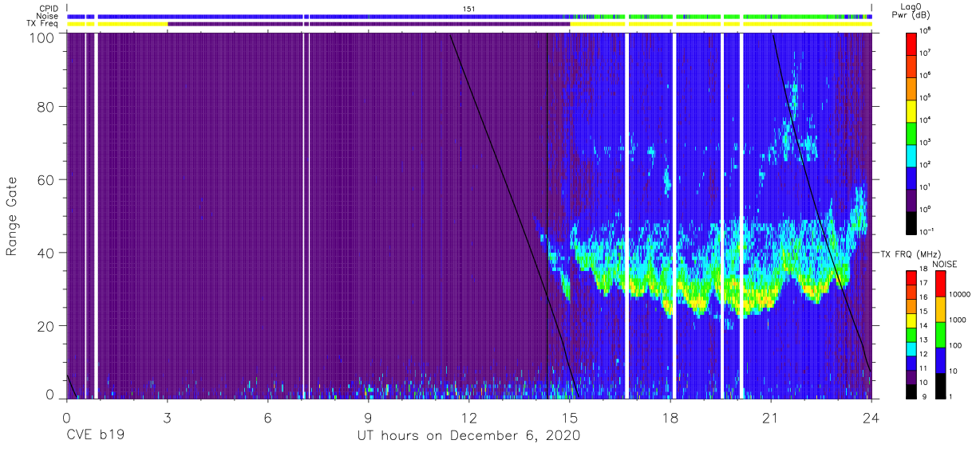
Task: Click the 10⁻¹ label on power colorbar
Action: tap(927, 231)
